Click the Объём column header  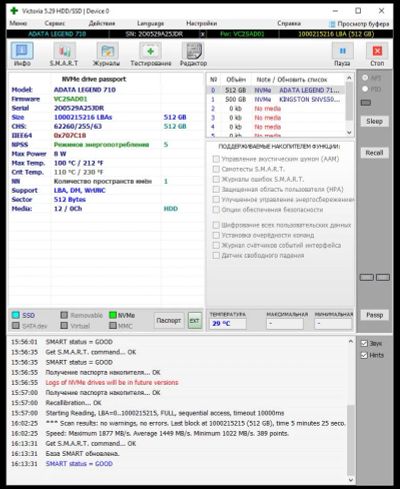tap(236, 80)
